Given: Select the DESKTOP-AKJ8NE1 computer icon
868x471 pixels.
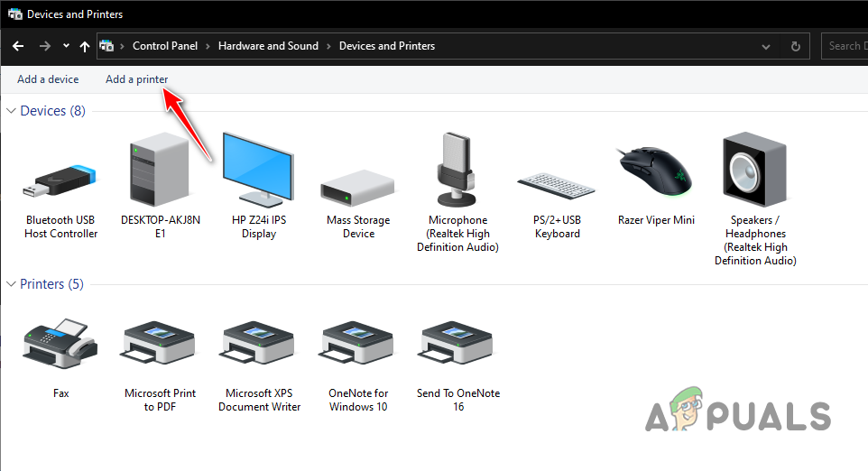Looking at the screenshot, I should (x=160, y=169).
